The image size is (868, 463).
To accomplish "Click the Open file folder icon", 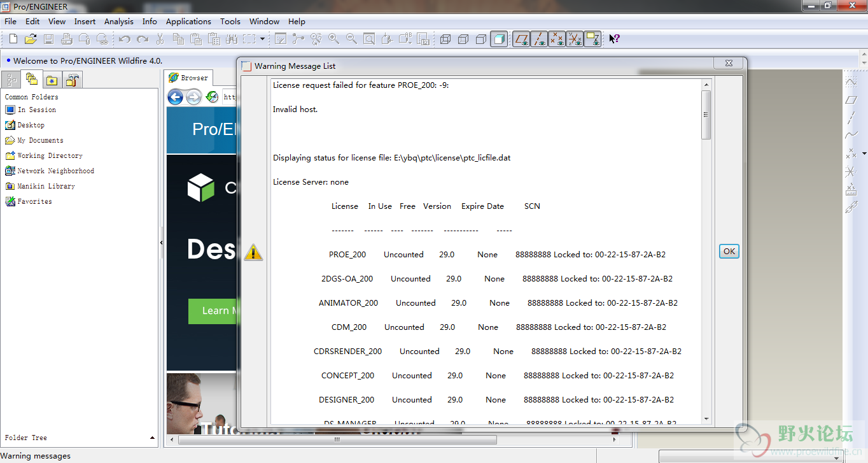I will pyautogui.click(x=30, y=39).
